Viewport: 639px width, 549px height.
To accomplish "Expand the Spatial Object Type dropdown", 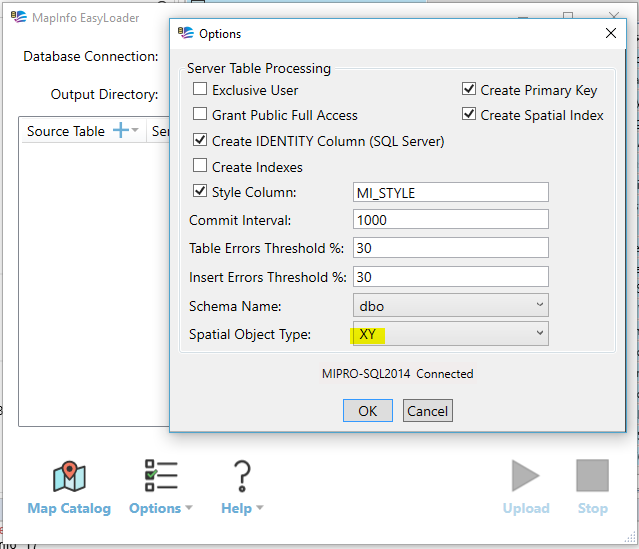I will point(450,334).
